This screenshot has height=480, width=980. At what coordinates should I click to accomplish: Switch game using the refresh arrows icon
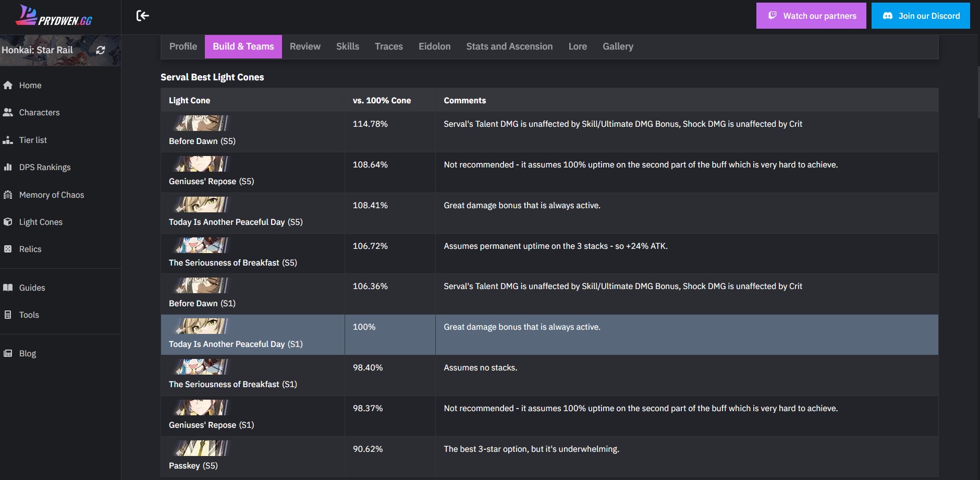101,50
